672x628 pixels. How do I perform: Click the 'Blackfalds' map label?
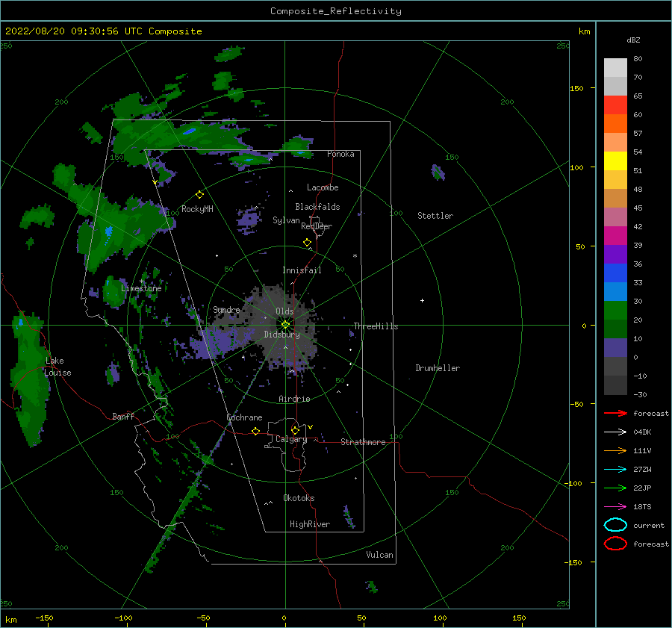pos(317,207)
